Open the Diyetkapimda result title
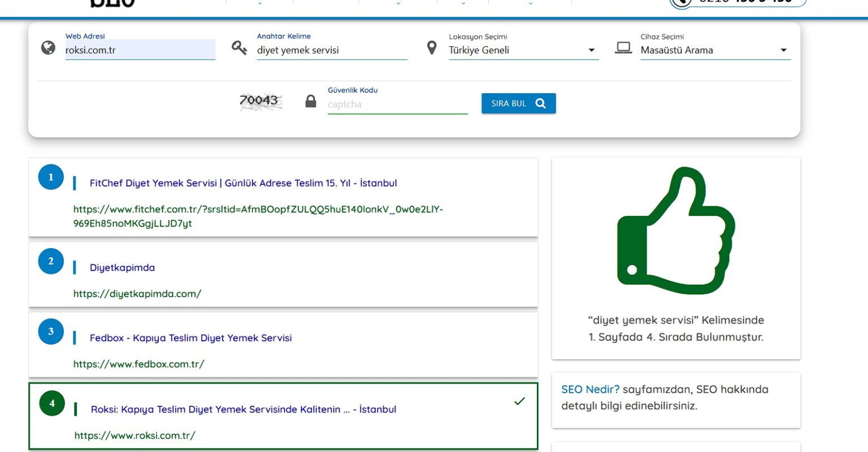Image resolution: width=868 pixels, height=452 pixels. click(122, 268)
